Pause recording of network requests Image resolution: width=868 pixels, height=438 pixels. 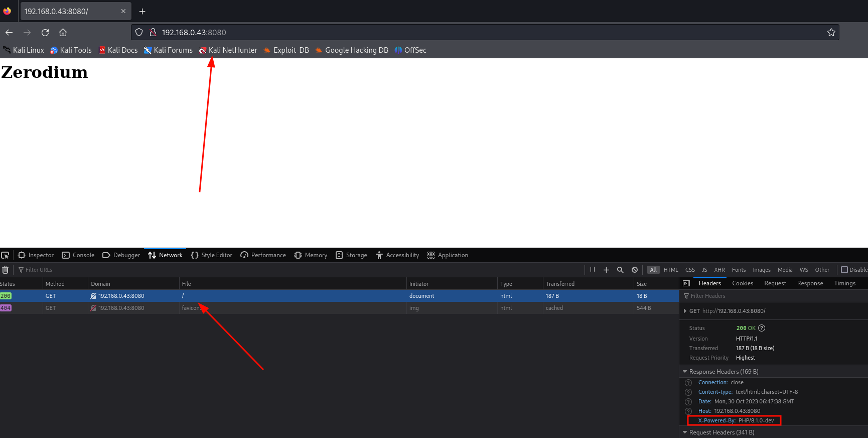[593, 270]
